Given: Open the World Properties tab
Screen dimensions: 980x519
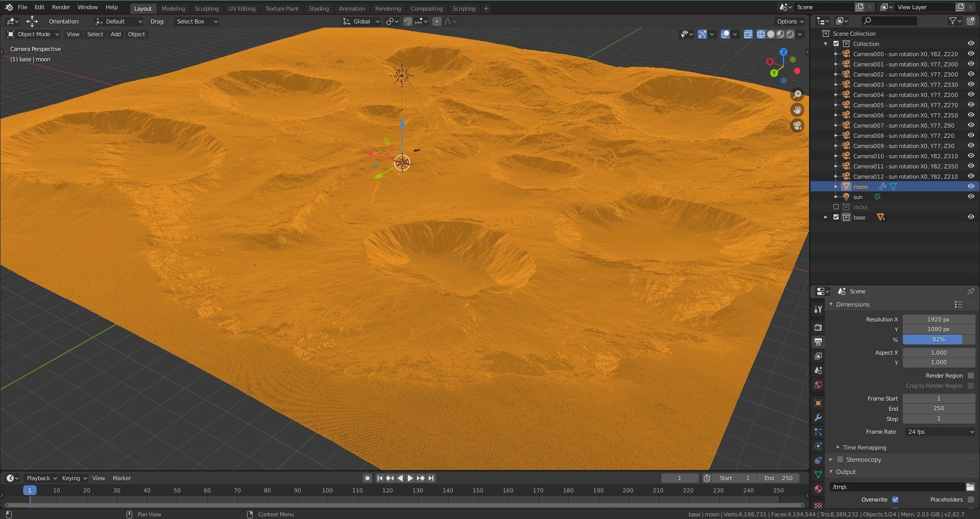Looking at the screenshot, I should (x=818, y=384).
